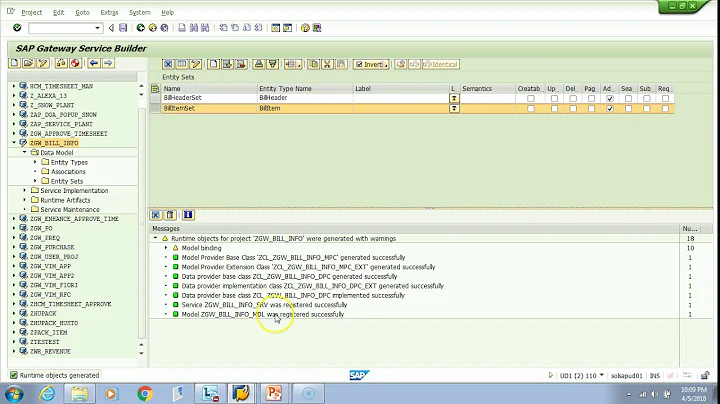Viewport: 720px width, 404px height.
Task: Click the green Back arrow icon
Action: [141, 28]
